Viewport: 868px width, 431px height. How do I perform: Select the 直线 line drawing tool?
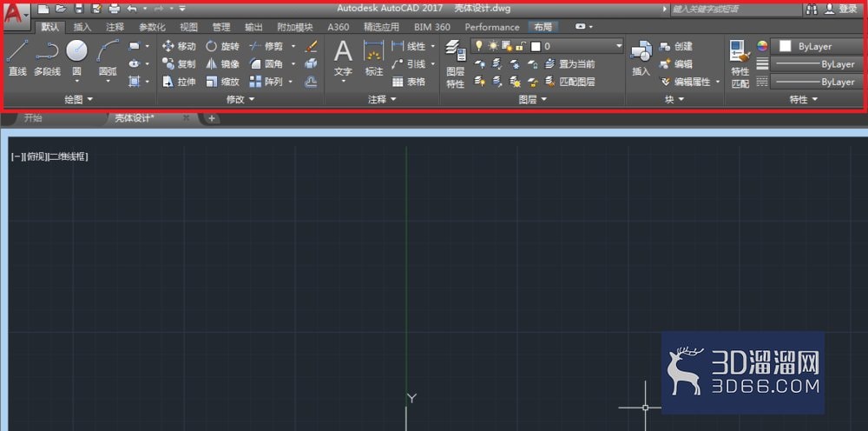pyautogui.click(x=17, y=58)
